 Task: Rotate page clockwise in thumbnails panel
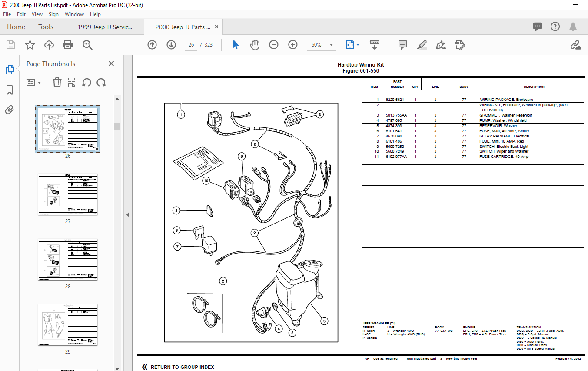click(x=101, y=82)
